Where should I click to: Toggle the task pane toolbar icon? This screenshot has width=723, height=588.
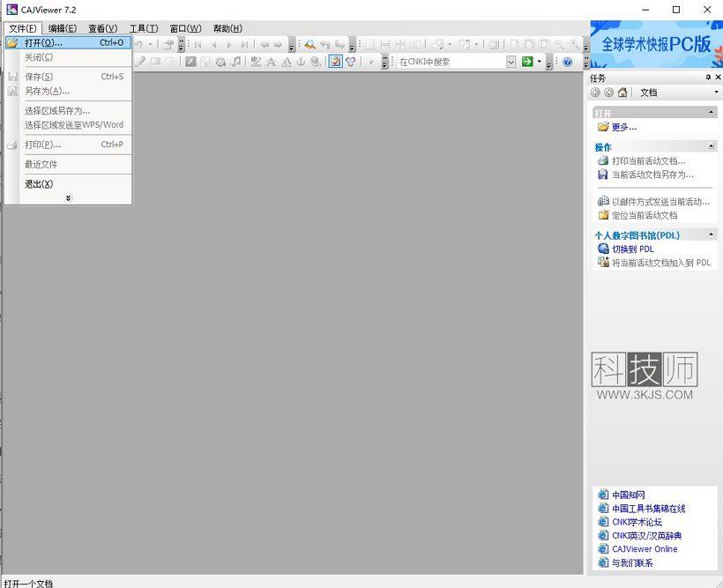pyautogui.click(x=335, y=62)
